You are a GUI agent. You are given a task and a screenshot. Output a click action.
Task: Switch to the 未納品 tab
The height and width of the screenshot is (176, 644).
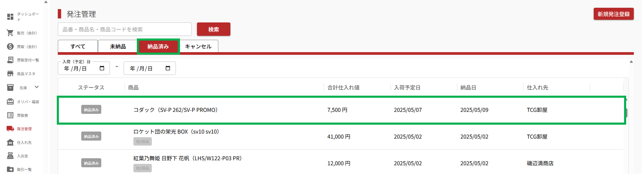coord(118,46)
